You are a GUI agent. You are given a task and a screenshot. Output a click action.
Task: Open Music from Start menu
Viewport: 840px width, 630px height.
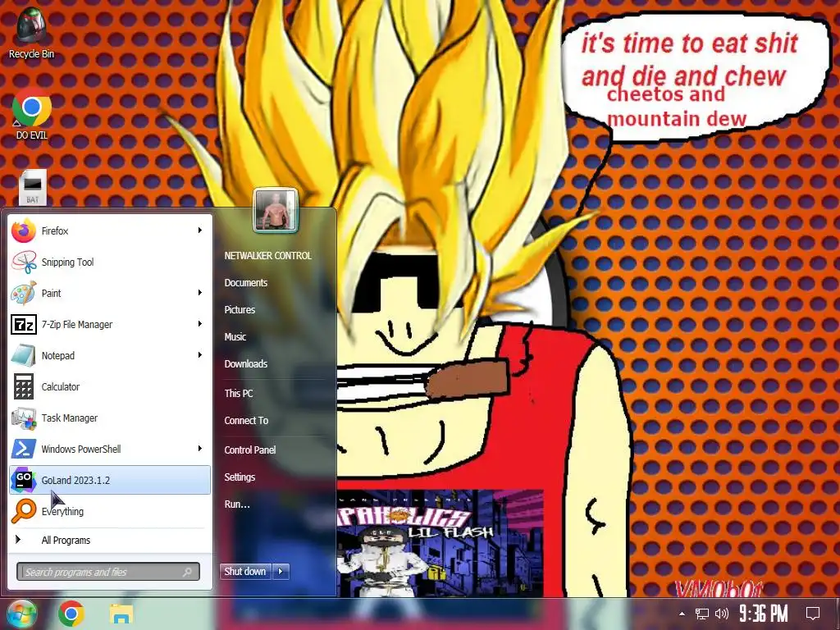tap(235, 336)
